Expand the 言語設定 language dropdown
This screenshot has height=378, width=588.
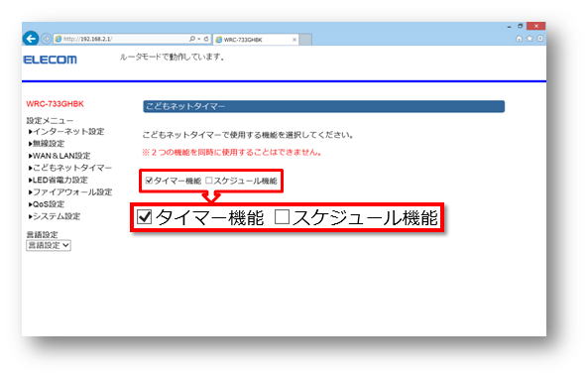click(49, 245)
